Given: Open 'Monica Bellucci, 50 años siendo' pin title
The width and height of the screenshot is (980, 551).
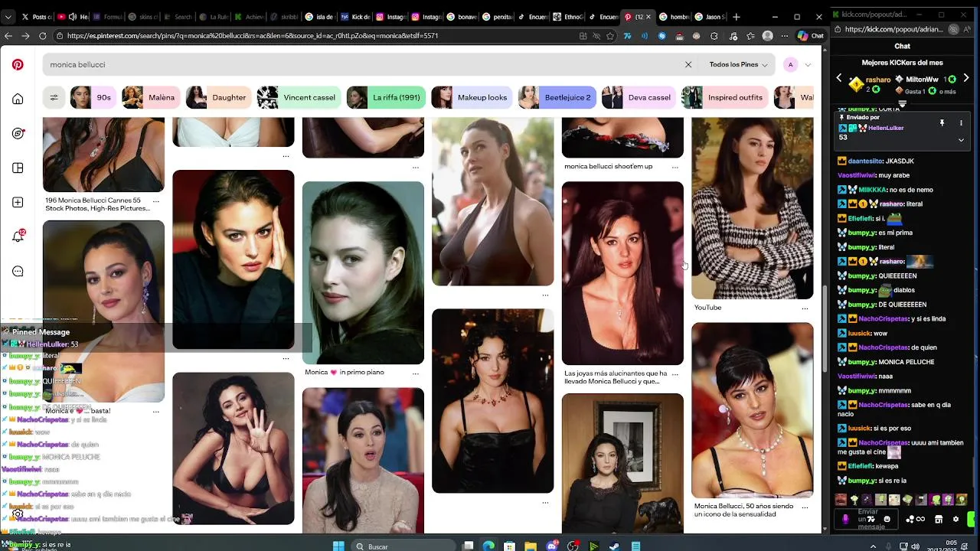Looking at the screenshot, I should pos(743,510).
